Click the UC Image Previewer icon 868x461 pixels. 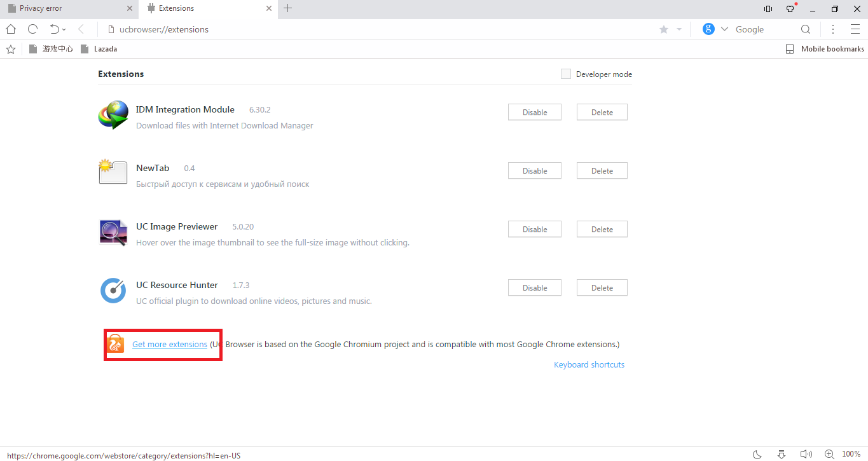[x=114, y=232]
